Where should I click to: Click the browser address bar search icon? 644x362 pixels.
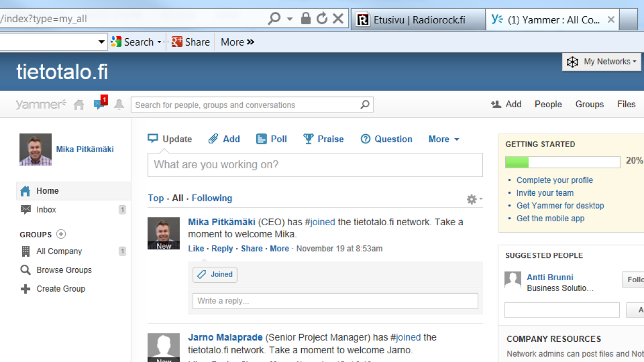coord(274,19)
